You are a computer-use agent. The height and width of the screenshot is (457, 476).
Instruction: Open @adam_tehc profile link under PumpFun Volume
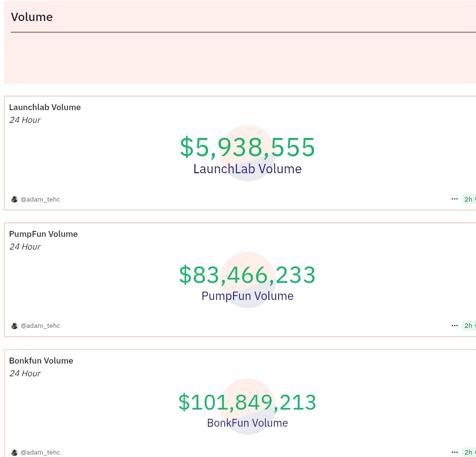tap(40, 326)
